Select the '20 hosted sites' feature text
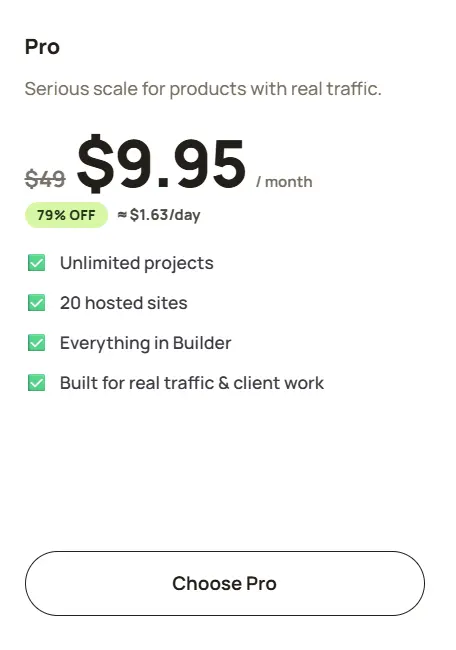Viewport: 456px width, 650px height. pyautogui.click(x=124, y=303)
